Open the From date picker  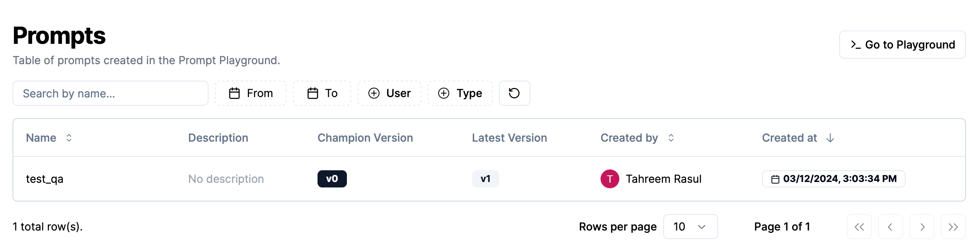pyautogui.click(x=250, y=93)
